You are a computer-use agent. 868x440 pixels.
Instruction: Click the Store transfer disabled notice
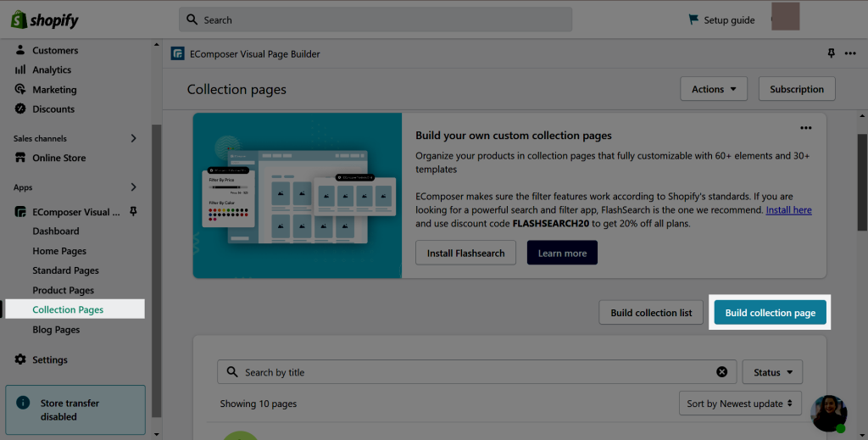(75, 409)
